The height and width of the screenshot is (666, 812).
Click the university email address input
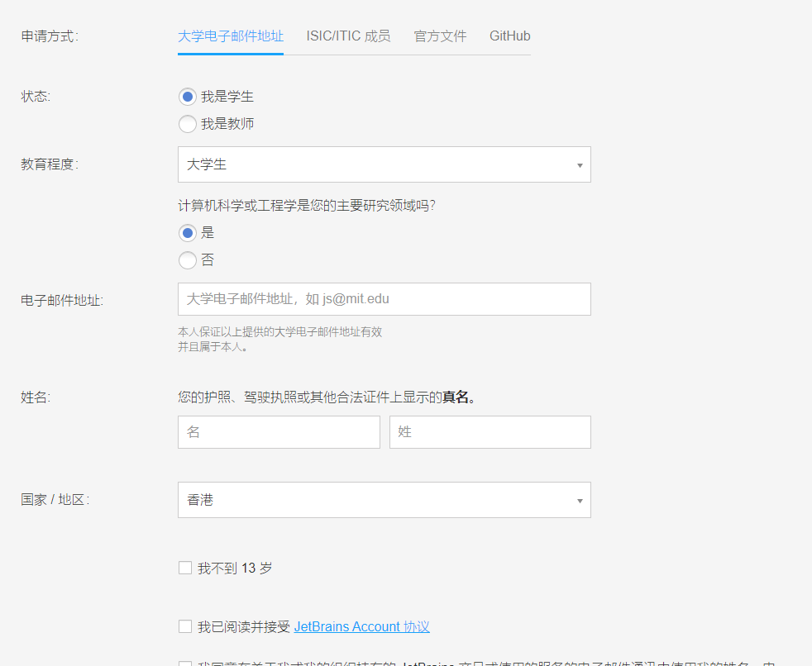(385, 299)
